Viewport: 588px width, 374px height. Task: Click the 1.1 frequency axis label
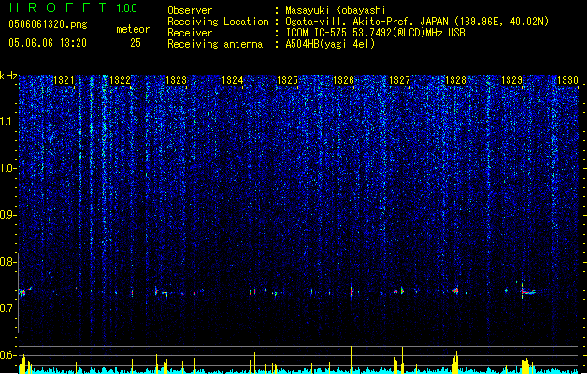(7, 122)
